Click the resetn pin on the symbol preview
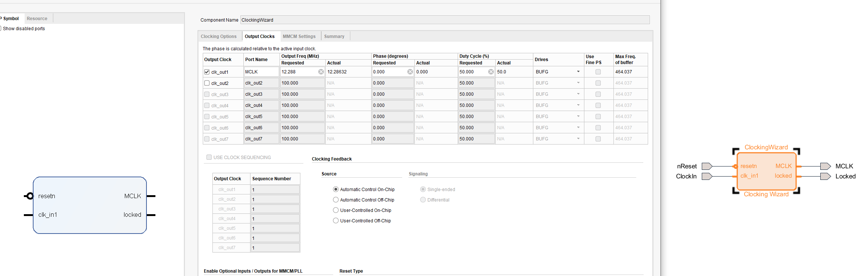This screenshot has height=276, width=868. tap(29, 196)
